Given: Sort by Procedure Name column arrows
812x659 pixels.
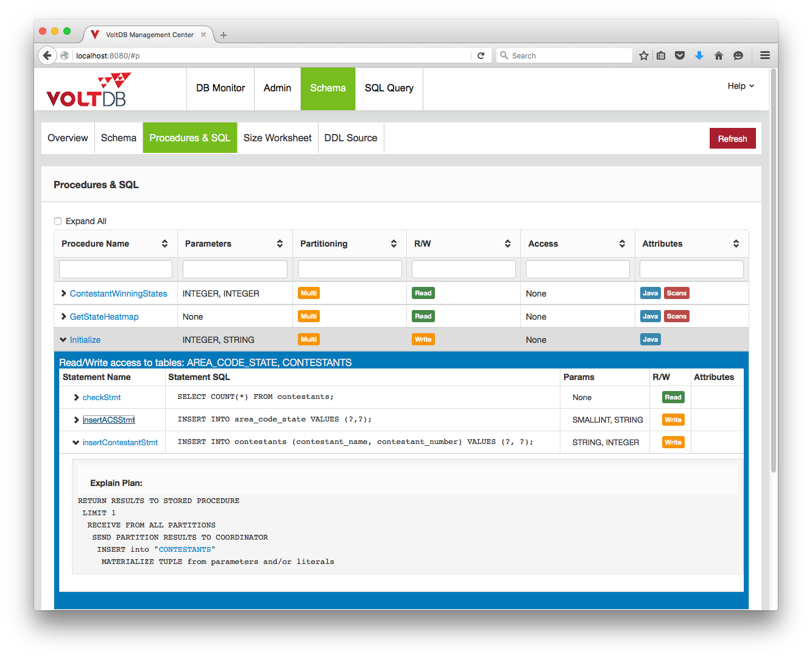Looking at the screenshot, I should point(164,244).
